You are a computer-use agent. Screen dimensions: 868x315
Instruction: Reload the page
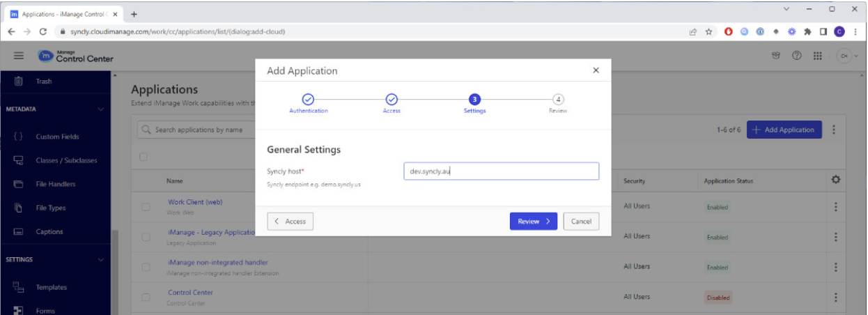pos(43,31)
